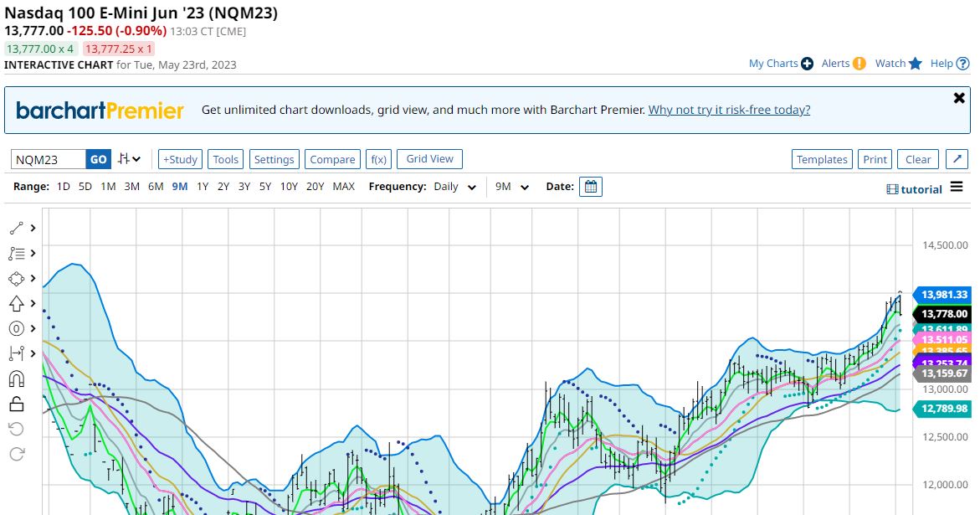Close the Barchart Premier banner

click(959, 98)
